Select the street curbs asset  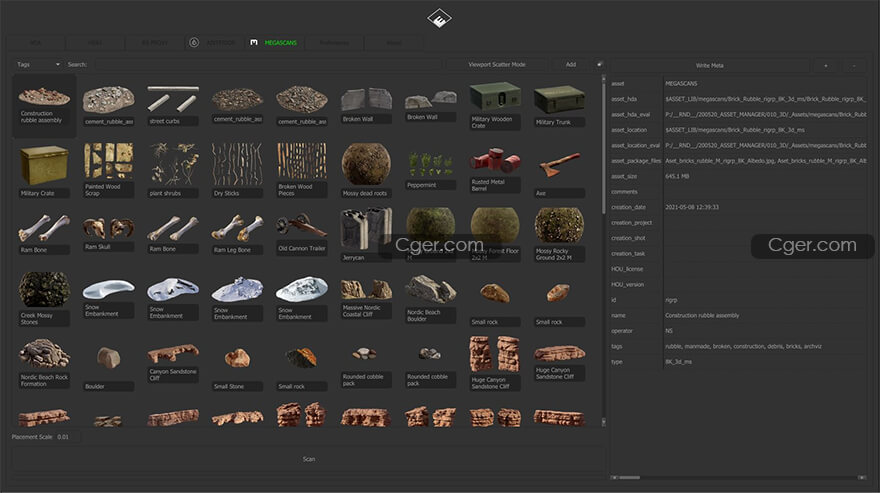(173, 105)
